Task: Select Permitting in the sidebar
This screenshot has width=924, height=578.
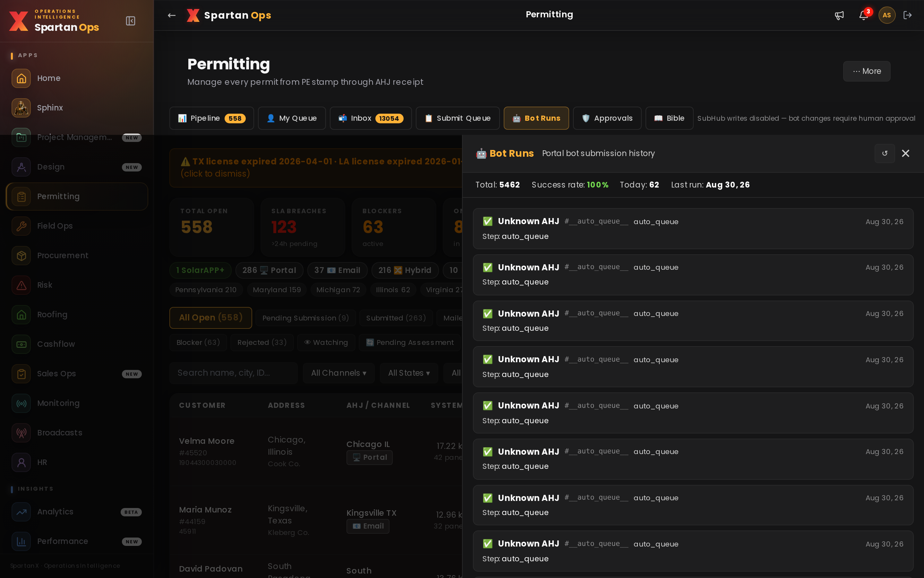Action: coord(77,197)
